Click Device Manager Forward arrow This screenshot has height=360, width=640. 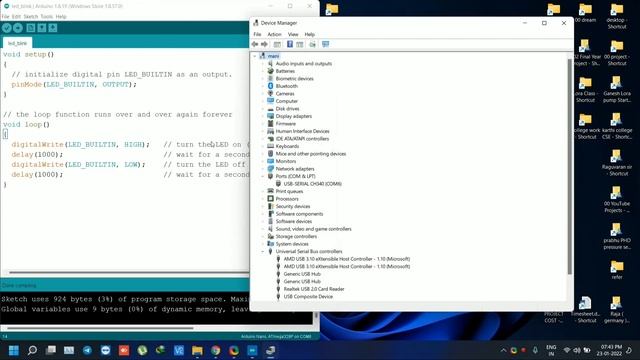click(264, 44)
